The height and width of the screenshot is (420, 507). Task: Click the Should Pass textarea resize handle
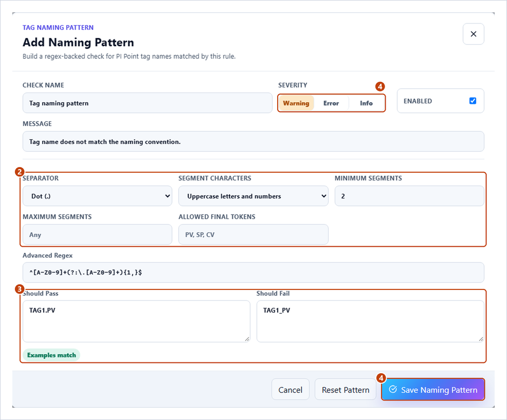pos(247,339)
